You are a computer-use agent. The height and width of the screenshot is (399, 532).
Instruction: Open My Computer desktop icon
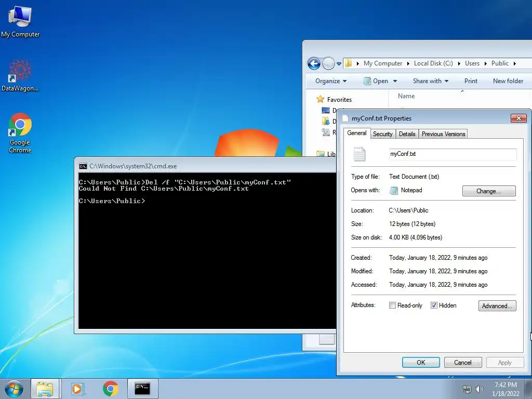tap(20, 22)
